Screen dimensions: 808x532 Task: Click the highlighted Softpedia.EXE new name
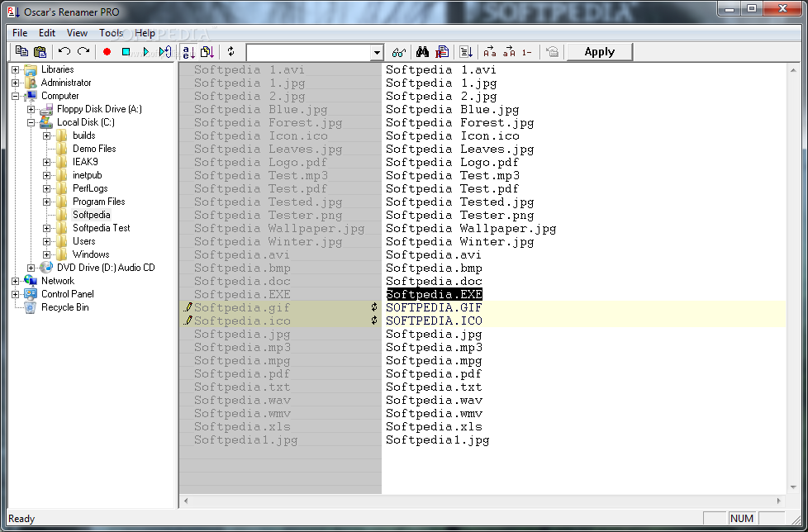pos(435,294)
